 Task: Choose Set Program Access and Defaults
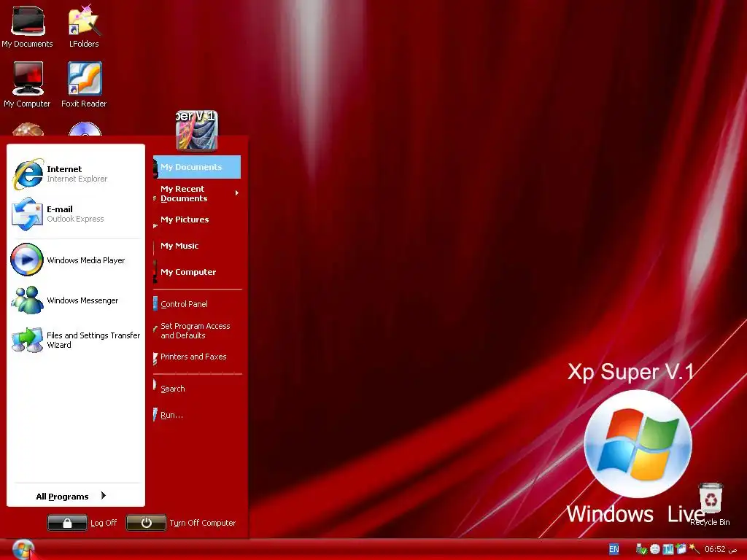point(197,330)
